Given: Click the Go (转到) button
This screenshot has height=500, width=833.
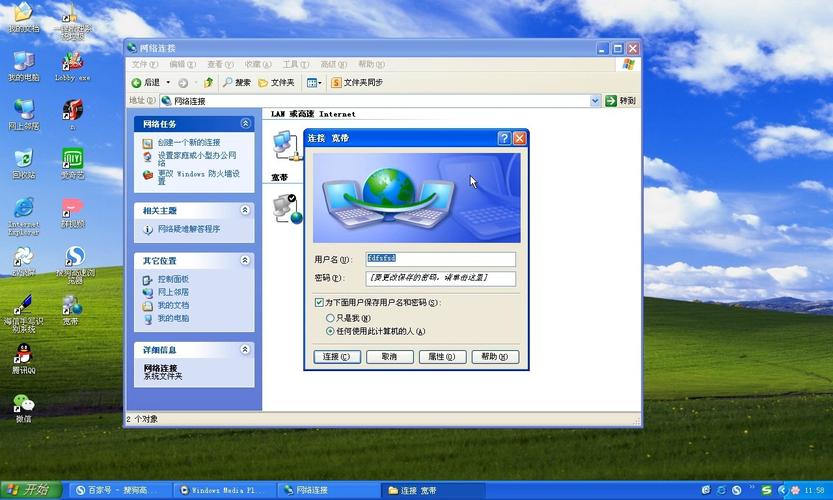Looking at the screenshot, I should pyautogui.click(x=620, y=100).
